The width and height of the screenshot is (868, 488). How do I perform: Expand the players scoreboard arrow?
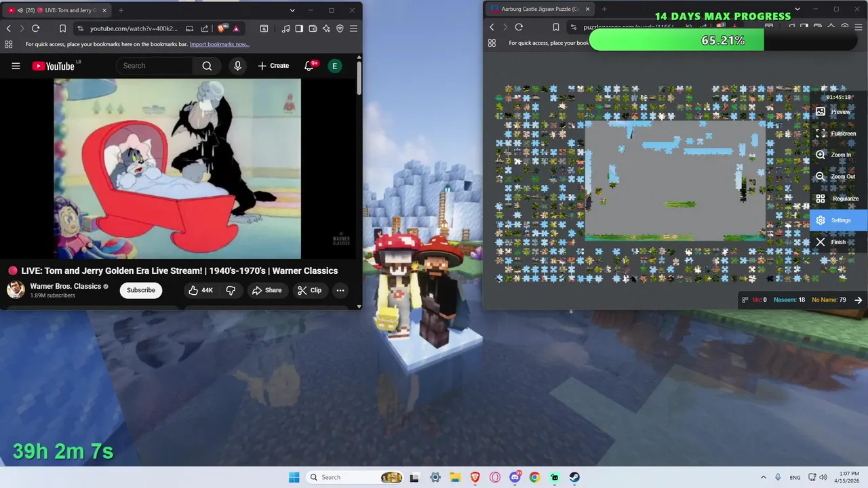pos(858,300)
